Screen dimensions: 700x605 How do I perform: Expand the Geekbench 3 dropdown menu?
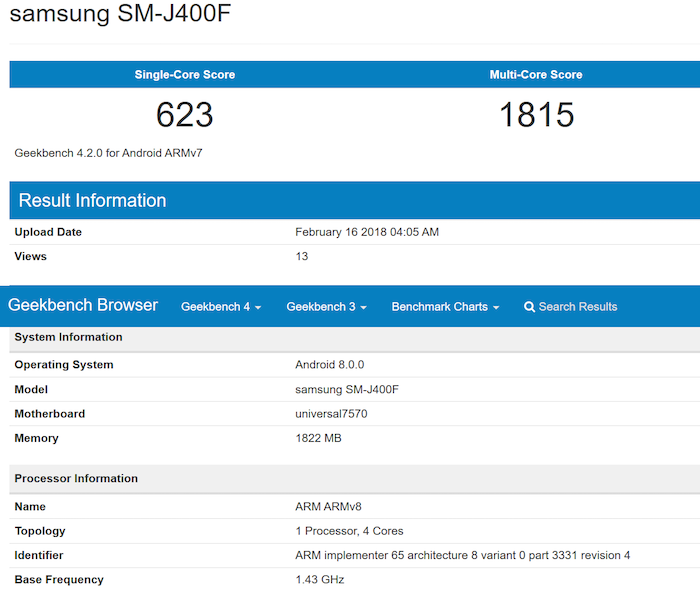point(326,307)
